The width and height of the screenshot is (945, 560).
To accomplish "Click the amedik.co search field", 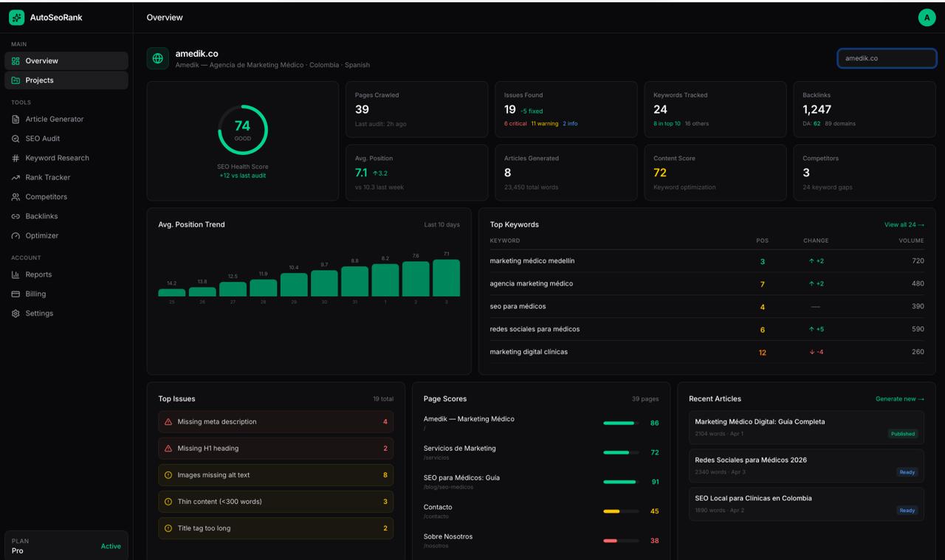I will (x=886, y=58).
